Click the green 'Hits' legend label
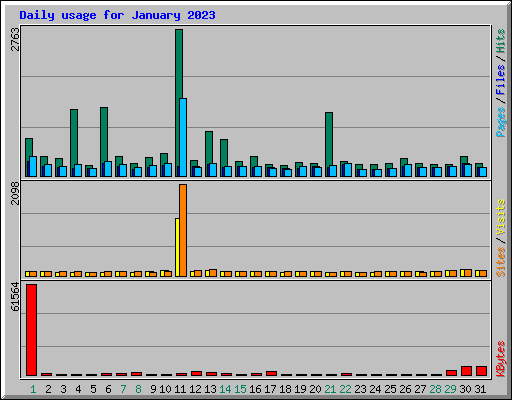Screen dimensions: 512x400 (x=501, y=41)
